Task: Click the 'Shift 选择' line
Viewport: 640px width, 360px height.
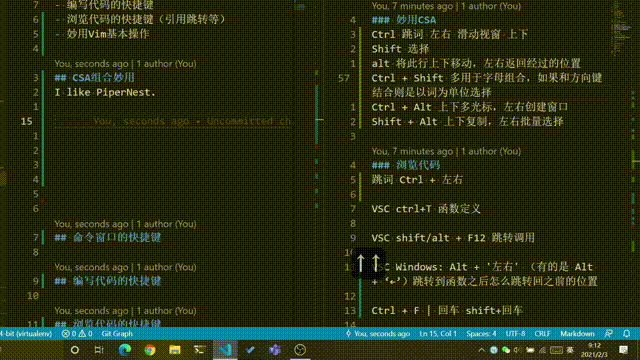Action: click(400, 49)
